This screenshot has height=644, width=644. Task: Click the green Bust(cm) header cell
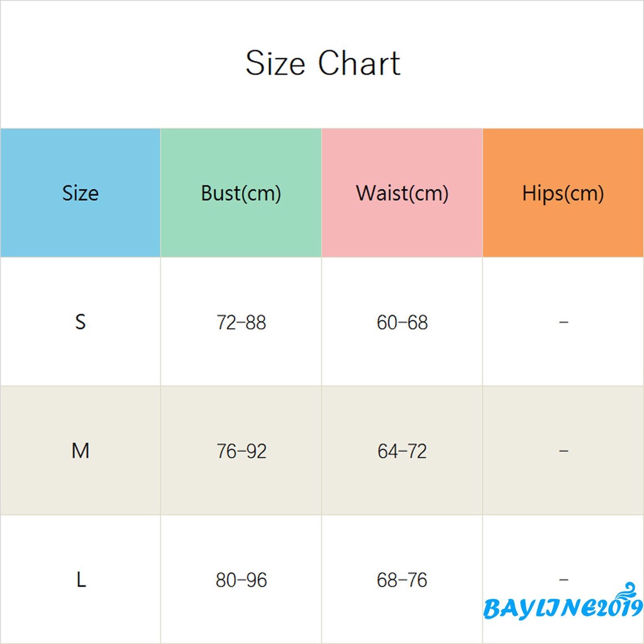point(241,192)
